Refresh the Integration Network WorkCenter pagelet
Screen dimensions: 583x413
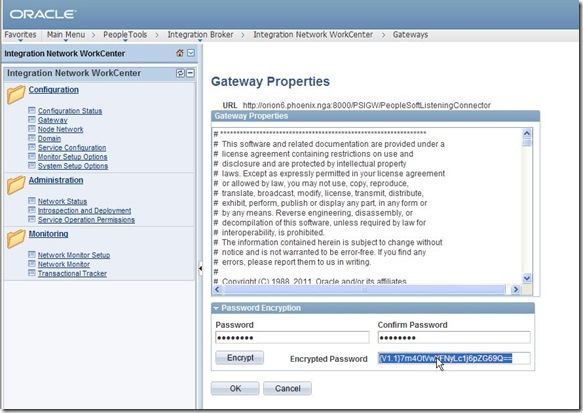[x=180, y=73]
